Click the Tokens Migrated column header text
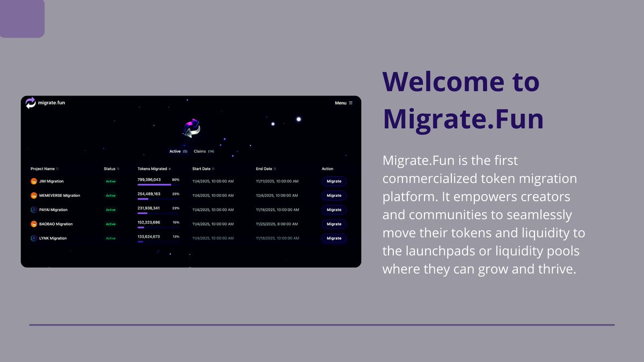Screen dimensions: 644x362 point(152,169)
